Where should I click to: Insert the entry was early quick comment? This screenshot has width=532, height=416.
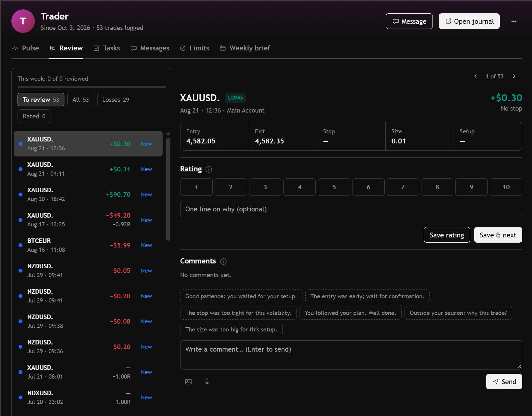(x=367, y=296)
